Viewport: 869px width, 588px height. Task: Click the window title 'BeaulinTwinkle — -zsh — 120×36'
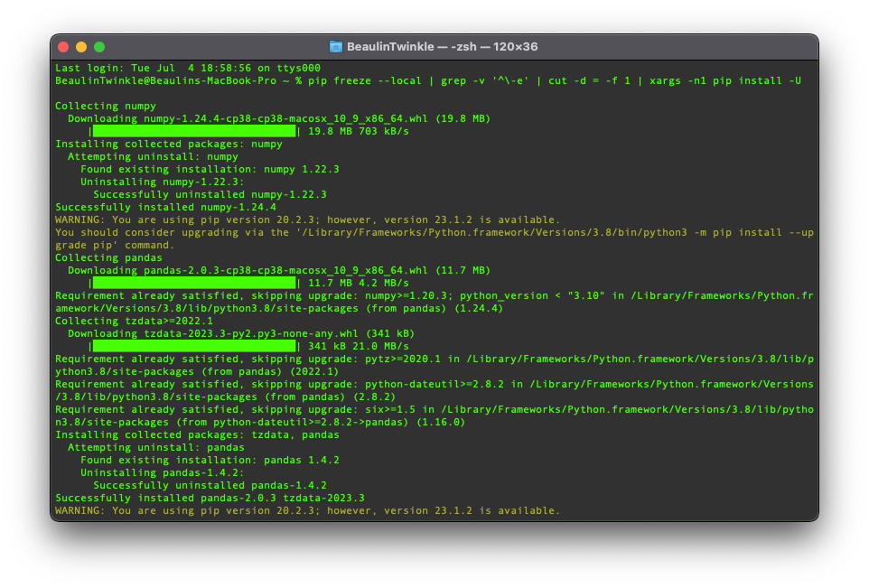coord(442,46)
